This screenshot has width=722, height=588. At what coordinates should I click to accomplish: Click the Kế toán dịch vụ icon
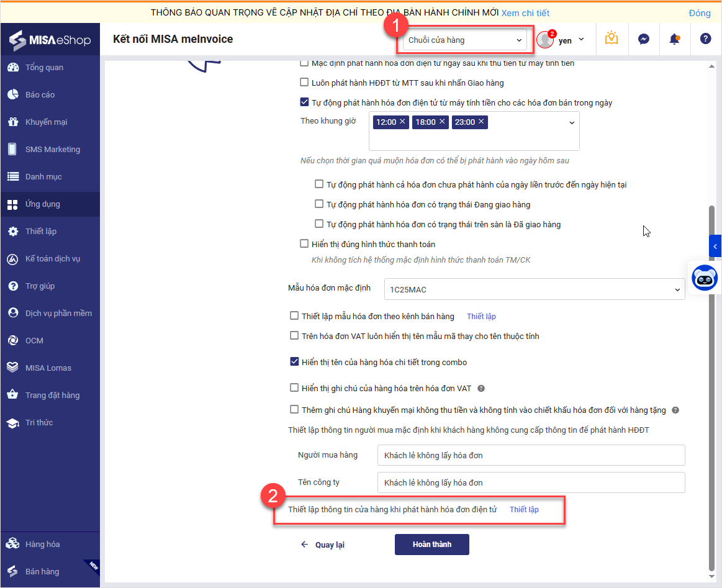[x=13, y=259]
